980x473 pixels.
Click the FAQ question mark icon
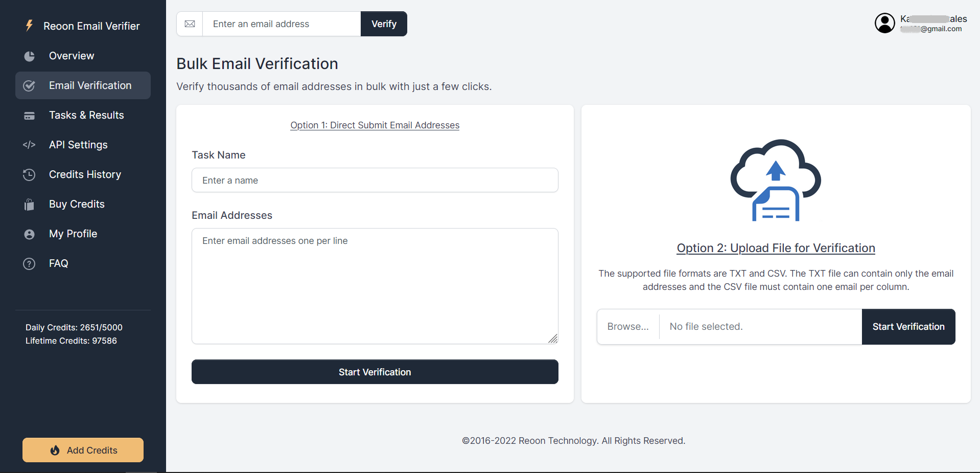tap(29, 264)
